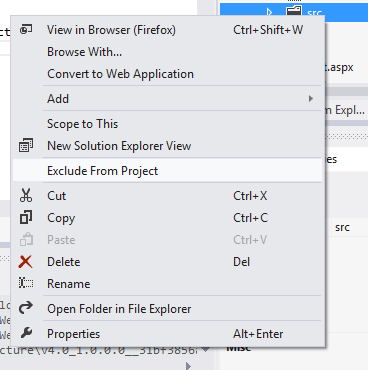This screenshot has height=370, width=368.
Task: Click the red Delete X icon
Action: pos(26,262)
